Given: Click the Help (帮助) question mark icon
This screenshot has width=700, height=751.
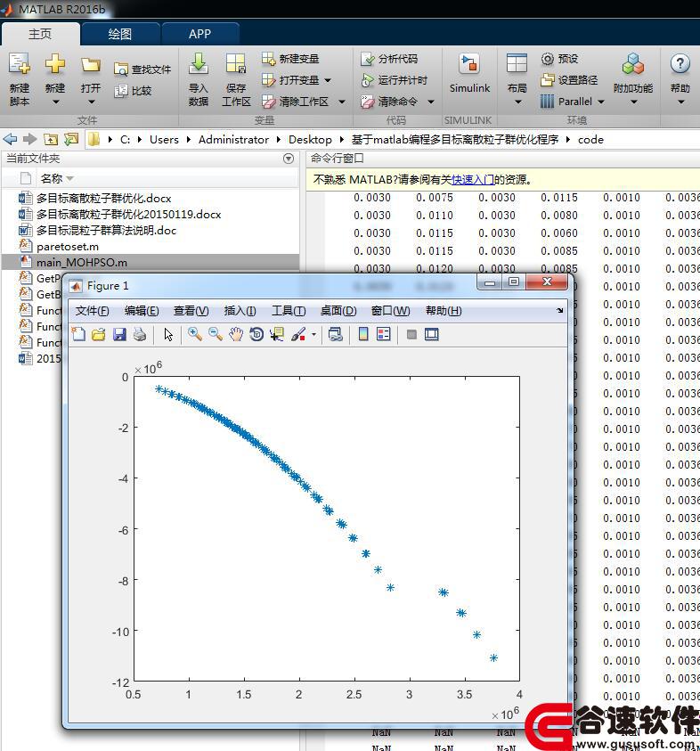Looking at the screenshot, I should coord(680,64).
